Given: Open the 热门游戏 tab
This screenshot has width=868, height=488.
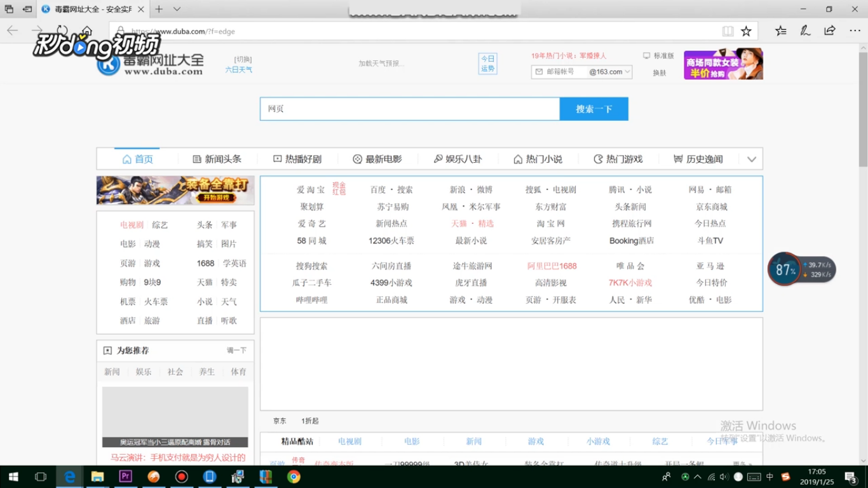Looking at the screenshot, I should 618,159.
